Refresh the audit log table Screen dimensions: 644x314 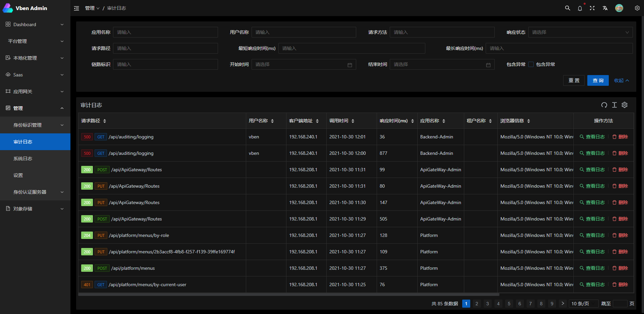[604, 105]
